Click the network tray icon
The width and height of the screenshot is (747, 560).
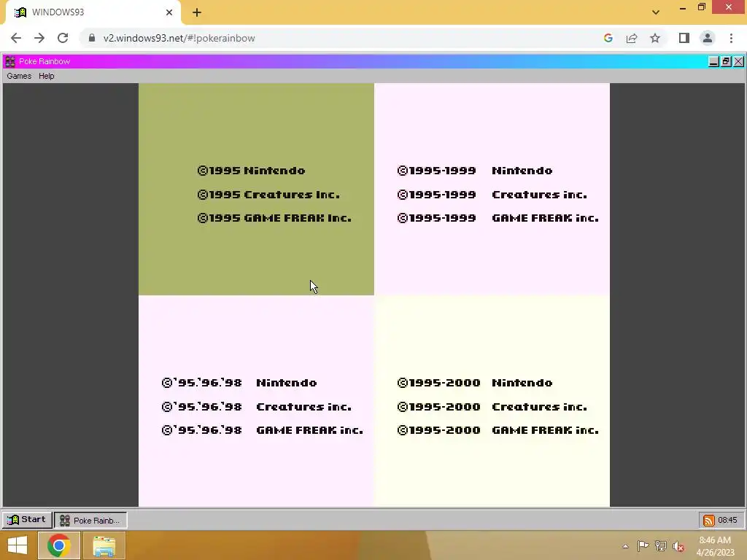click(661, 545)
